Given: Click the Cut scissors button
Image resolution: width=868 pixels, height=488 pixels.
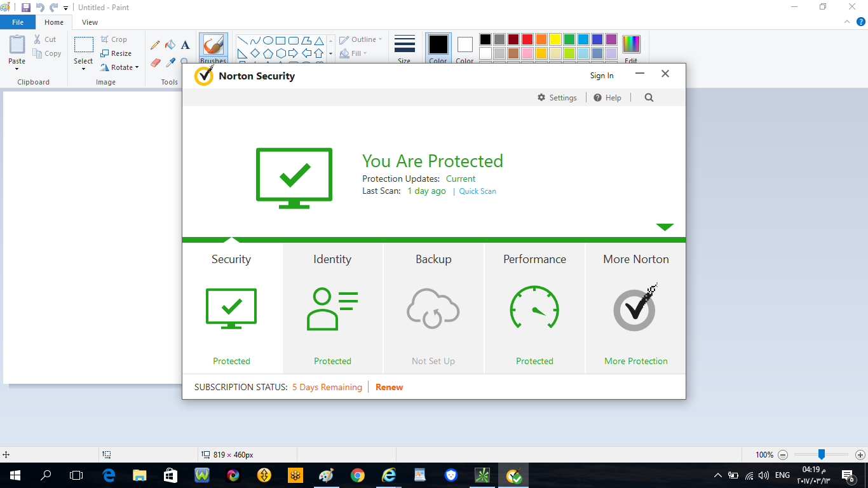Looking at the screenshot, I should (x=45, y=39).
